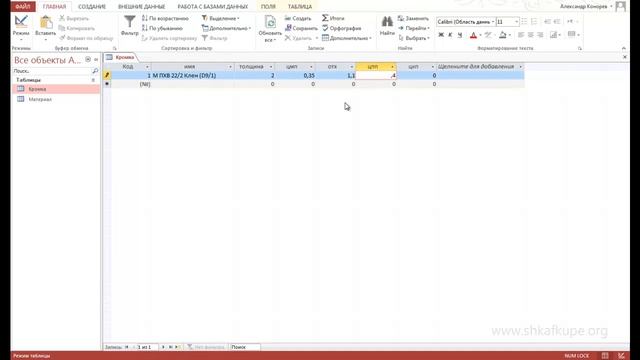Open the font size 11 dropdown
This screenshot has width=640, height=360.
516,22
